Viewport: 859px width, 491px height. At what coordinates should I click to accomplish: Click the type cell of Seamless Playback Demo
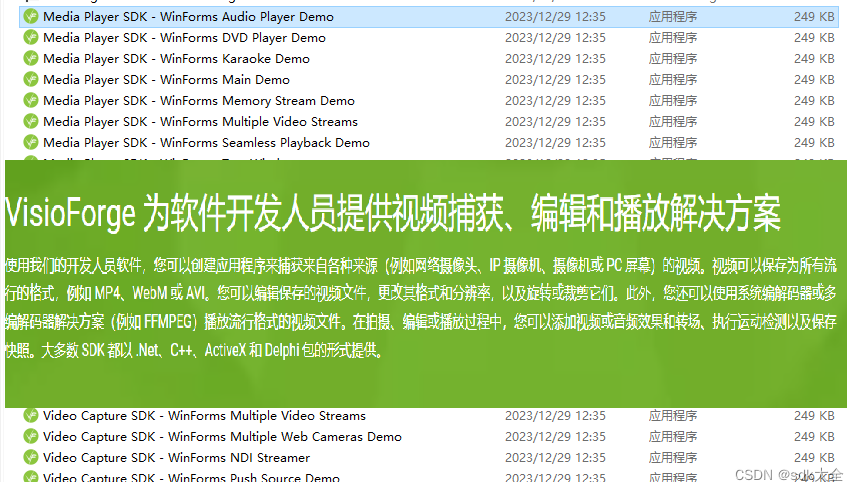pos(673,142)
